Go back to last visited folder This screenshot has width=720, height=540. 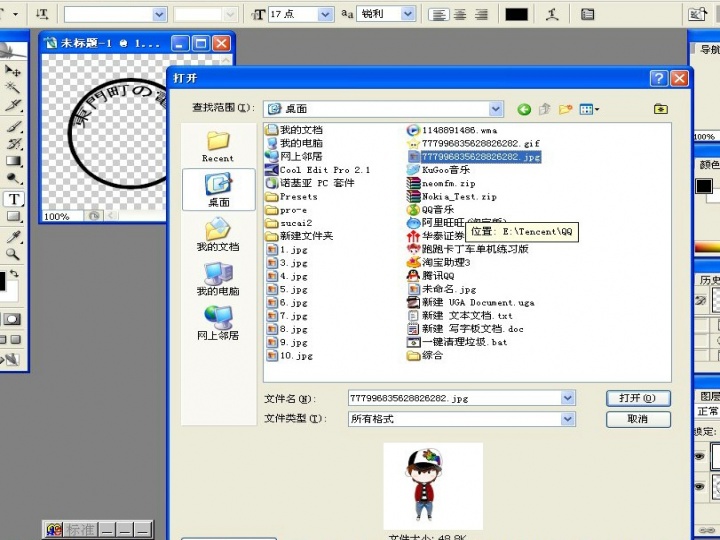[524, 109]
